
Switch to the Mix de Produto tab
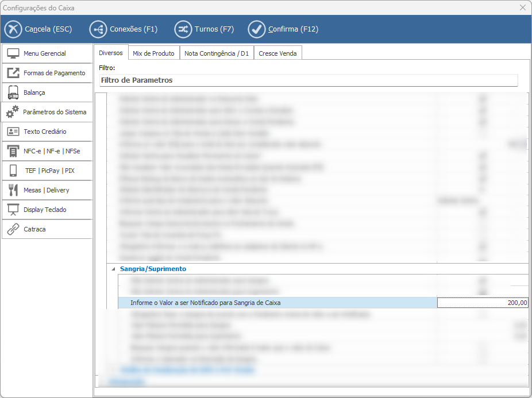click(x=153, y=53)
